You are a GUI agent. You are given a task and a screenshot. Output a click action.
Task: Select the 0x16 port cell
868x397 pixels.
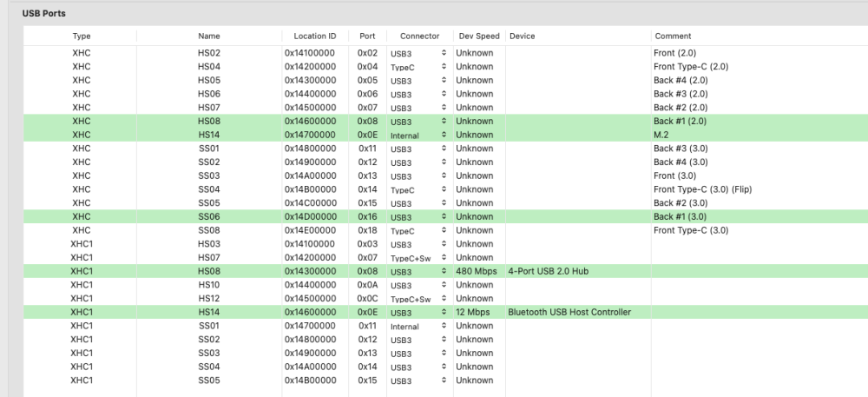(x=367, y=216)
